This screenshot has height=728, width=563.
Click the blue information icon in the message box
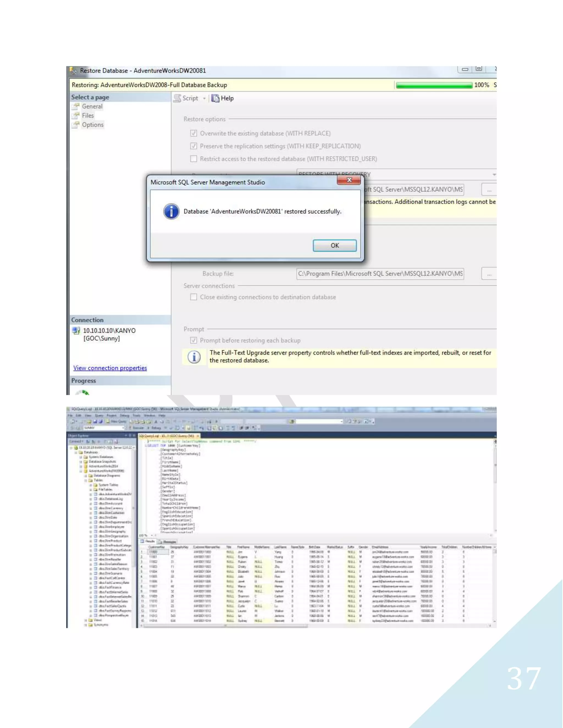(171, 211)
